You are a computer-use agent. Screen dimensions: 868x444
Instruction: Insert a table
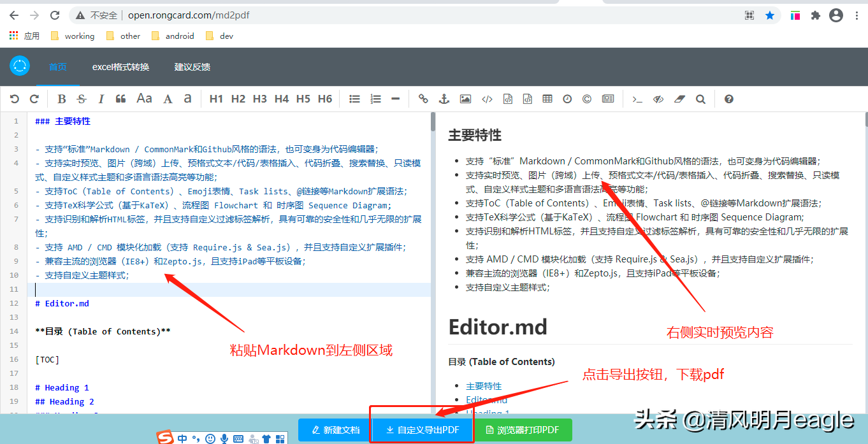tap(547, 99)
